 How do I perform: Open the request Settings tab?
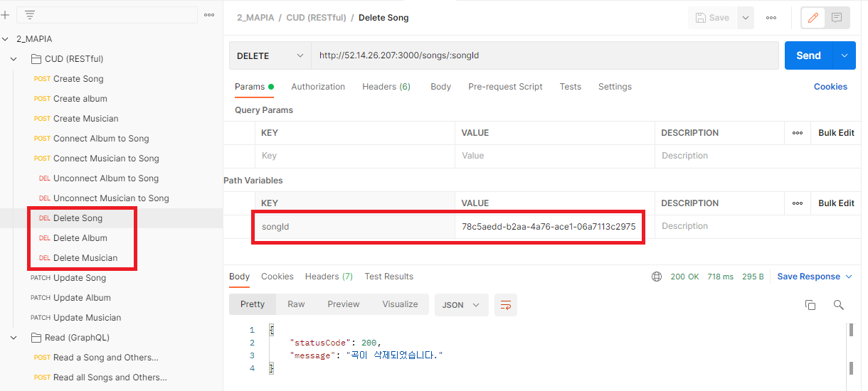coord(615,87)
